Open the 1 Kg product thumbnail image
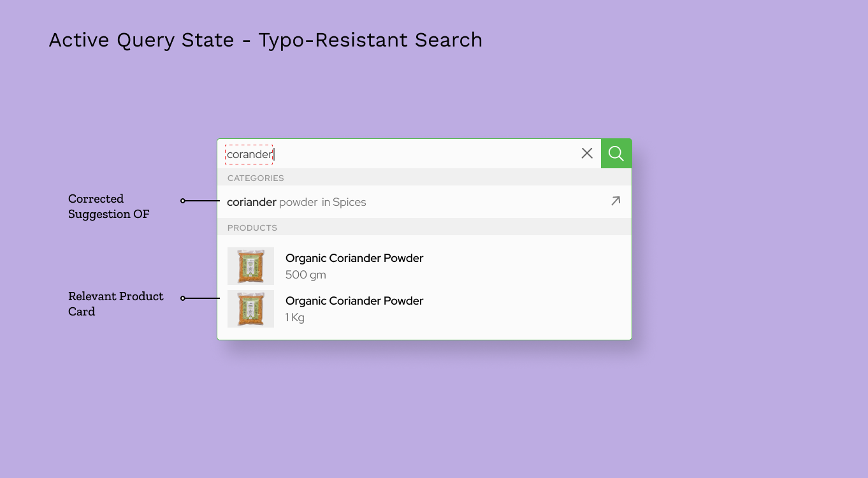The image size is (868, 478). click(250, 308)
